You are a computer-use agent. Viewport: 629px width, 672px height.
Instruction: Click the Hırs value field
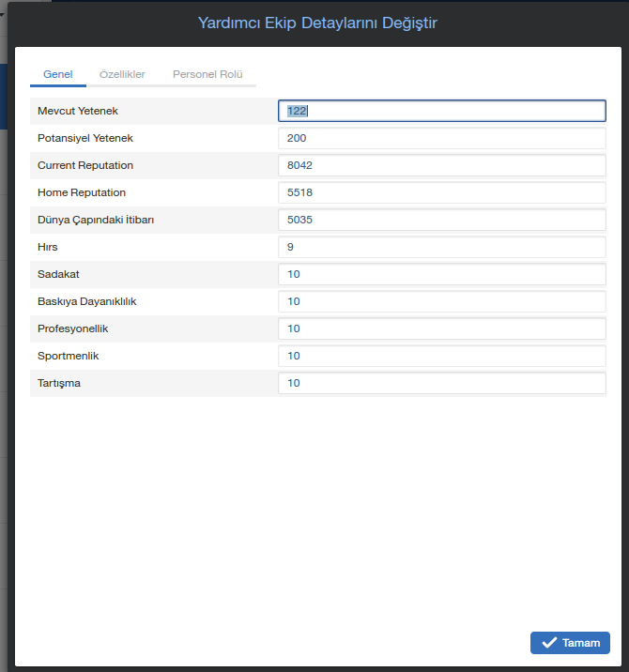[441, 247]
